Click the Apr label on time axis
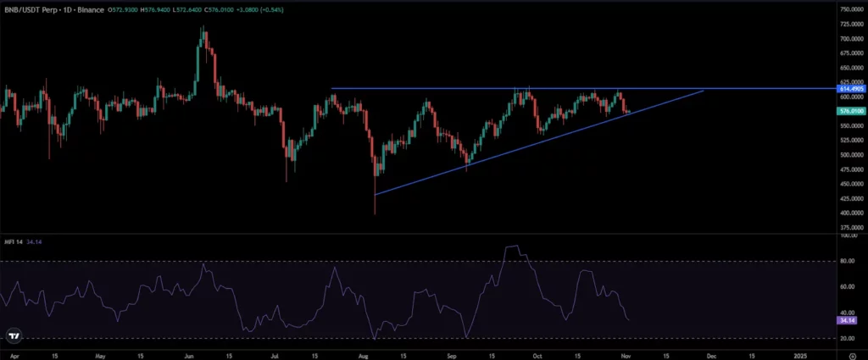 [14, 356]
